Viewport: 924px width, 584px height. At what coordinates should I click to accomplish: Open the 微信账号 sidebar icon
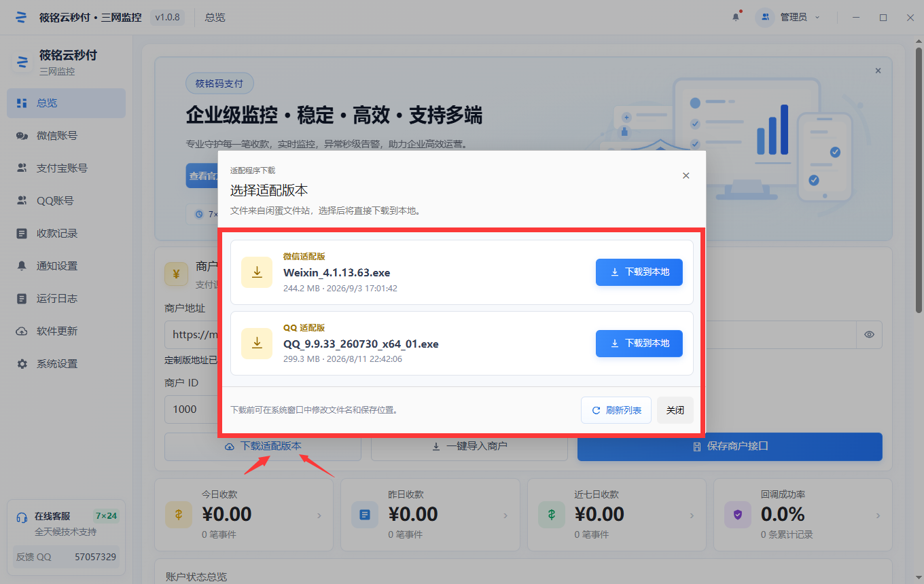pos(22,136)
